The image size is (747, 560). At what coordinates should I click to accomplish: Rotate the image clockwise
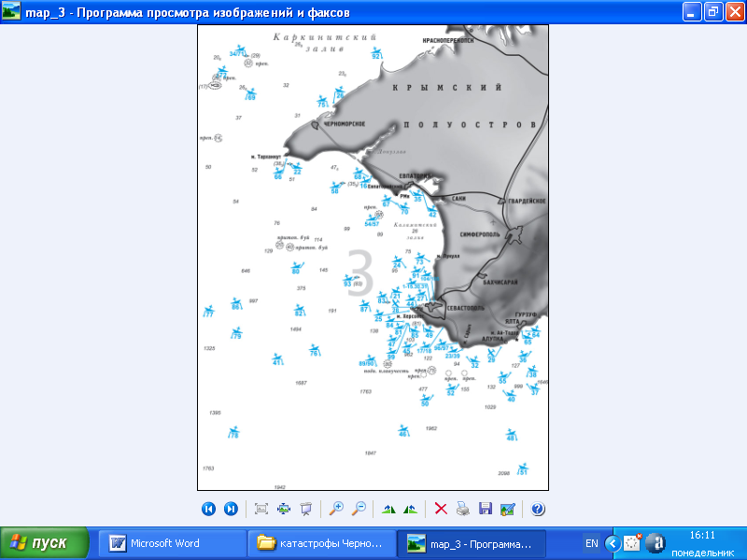(x=388, y=509)
